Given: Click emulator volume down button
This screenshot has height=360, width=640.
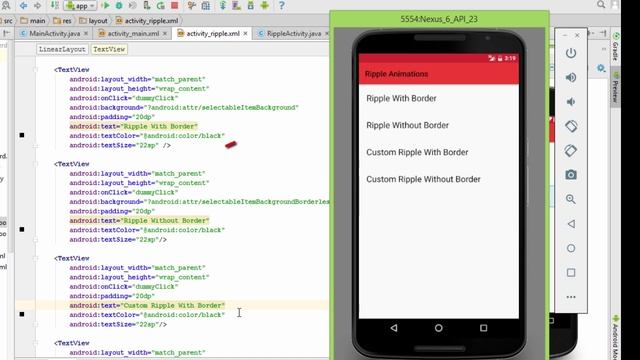Looking at the screenshot, I should pyautogui.click(x=571, y=102).
